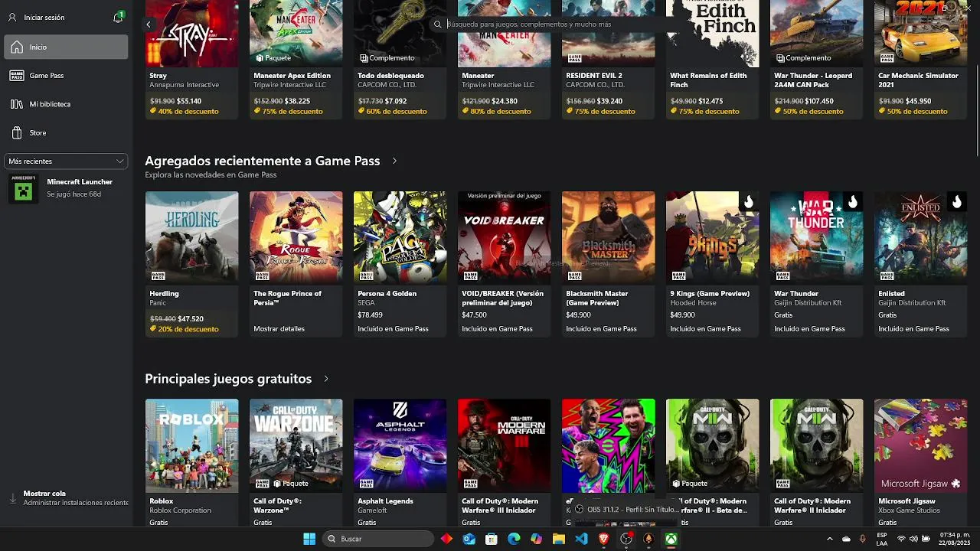Open Store in the sidebar
The height and width of the screenshot is (551, 980).
click(67, 133)
